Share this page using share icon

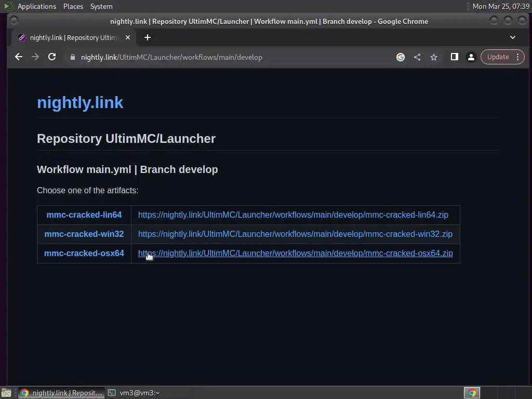pyautogui.click(x=417, y=57)
